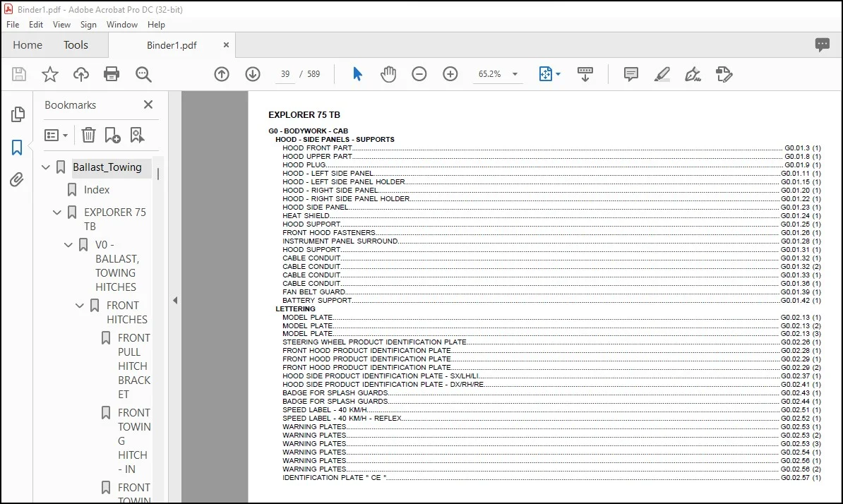Select the Ballast_Towing bookmark
Viewport: 843px width, 504px height.
pos(107,167)
